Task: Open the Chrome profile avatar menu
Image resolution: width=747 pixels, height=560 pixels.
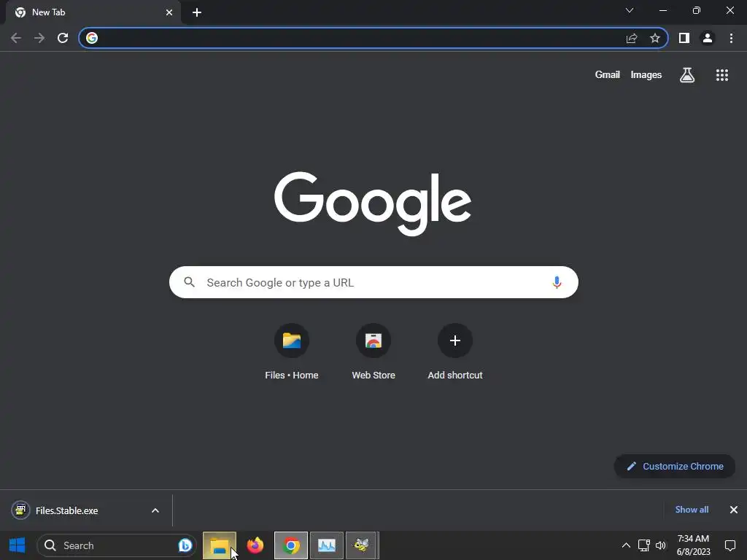Action: pyautogui.click(x=708, y=38)
